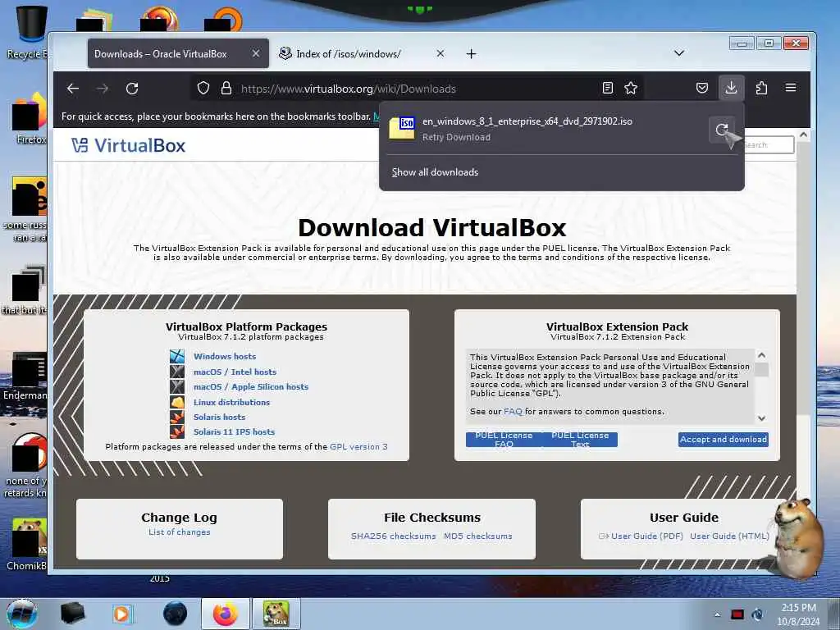Click the VirtualBox logo
The height and width of the screenshot is (630, 840).
click(x=129, y=145)
